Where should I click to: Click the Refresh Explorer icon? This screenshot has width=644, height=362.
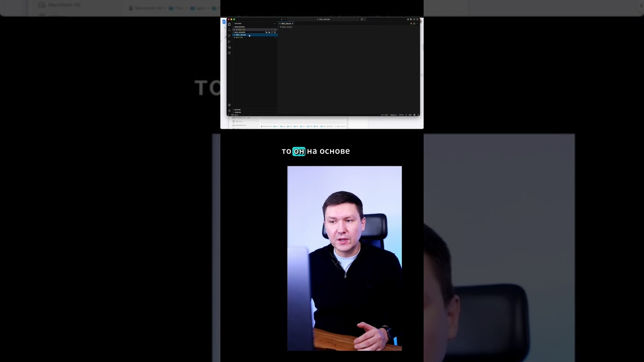272,32
